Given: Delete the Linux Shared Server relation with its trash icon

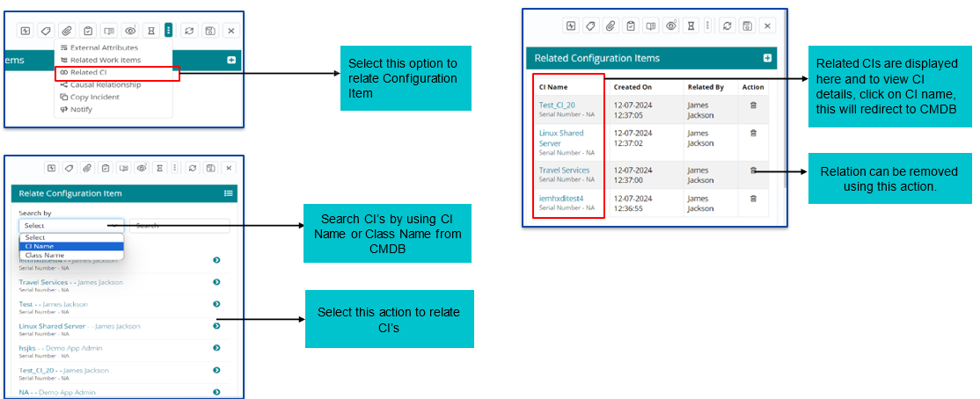Looking at the screenshot, I should [753, 133].
